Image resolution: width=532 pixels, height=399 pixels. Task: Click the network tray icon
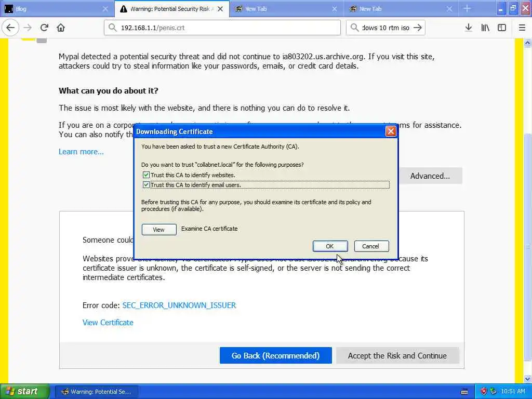click(493, 392)
